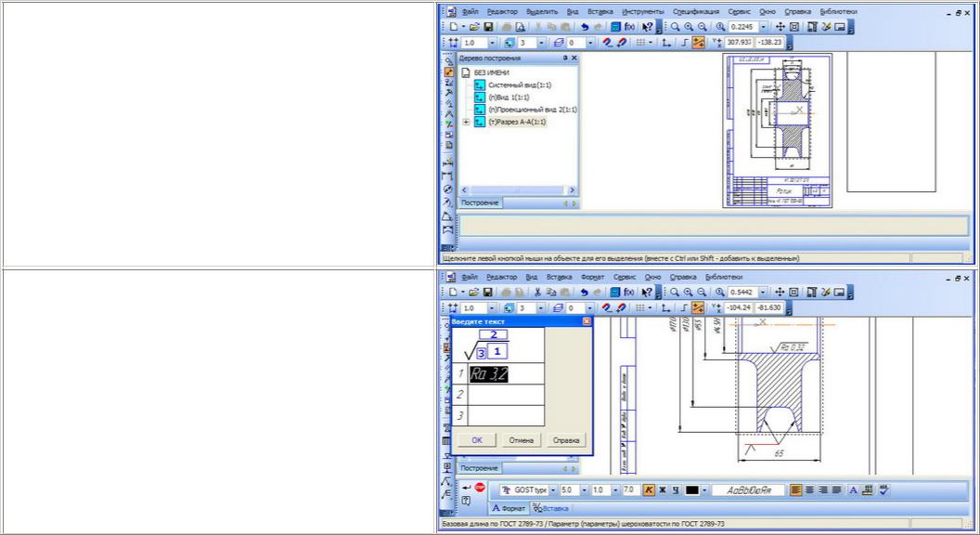Click X coordinate field 307.93 in top window
The width and height of the screenshot is (980, 535).
[x=739, y=43]
